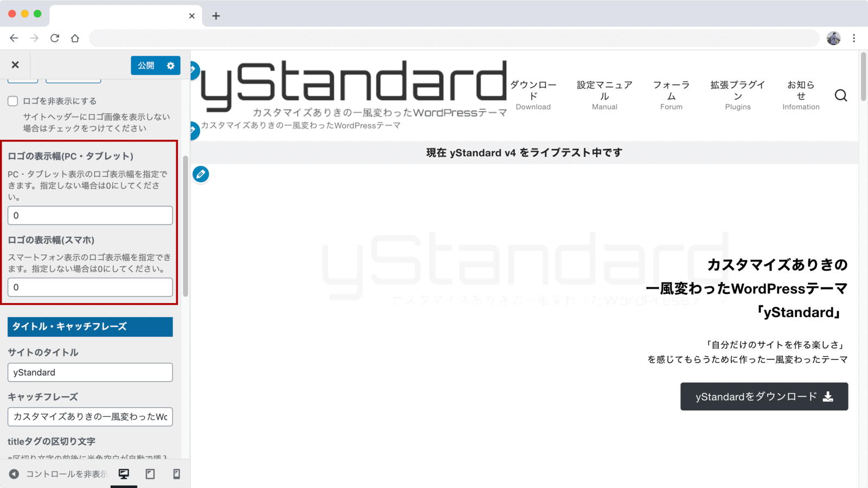Switch to desktop preview device icon
868x488 pixels.
(x=124, y=474)
